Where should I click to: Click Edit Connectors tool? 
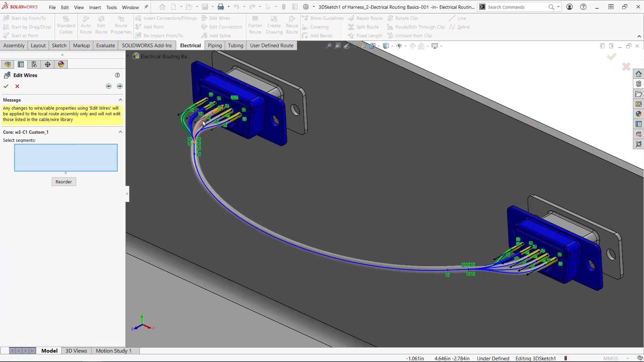[x=221, y=27]
